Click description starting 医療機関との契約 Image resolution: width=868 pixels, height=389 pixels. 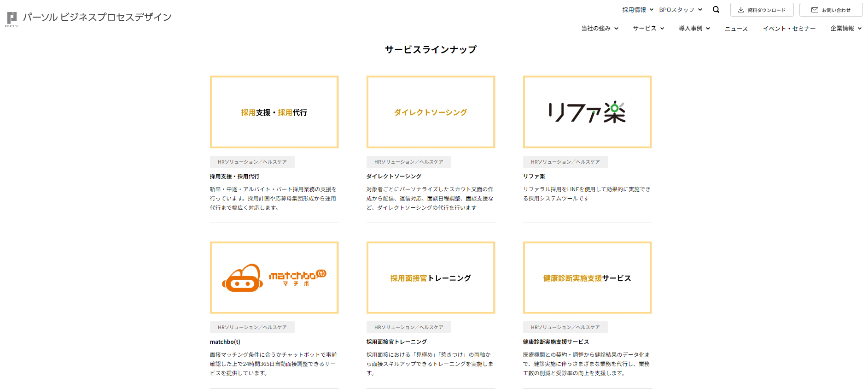587,364
